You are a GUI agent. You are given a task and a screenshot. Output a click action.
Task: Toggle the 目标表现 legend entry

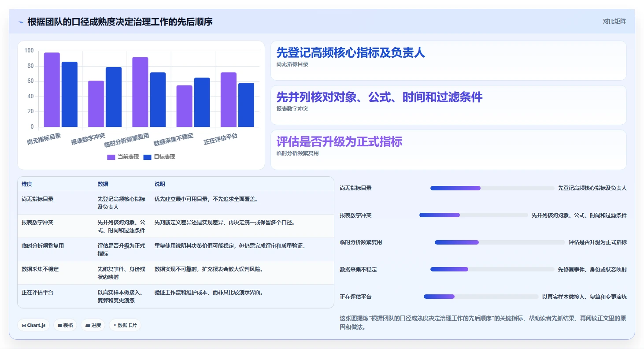pyautogui.click(x=159, y=157)
